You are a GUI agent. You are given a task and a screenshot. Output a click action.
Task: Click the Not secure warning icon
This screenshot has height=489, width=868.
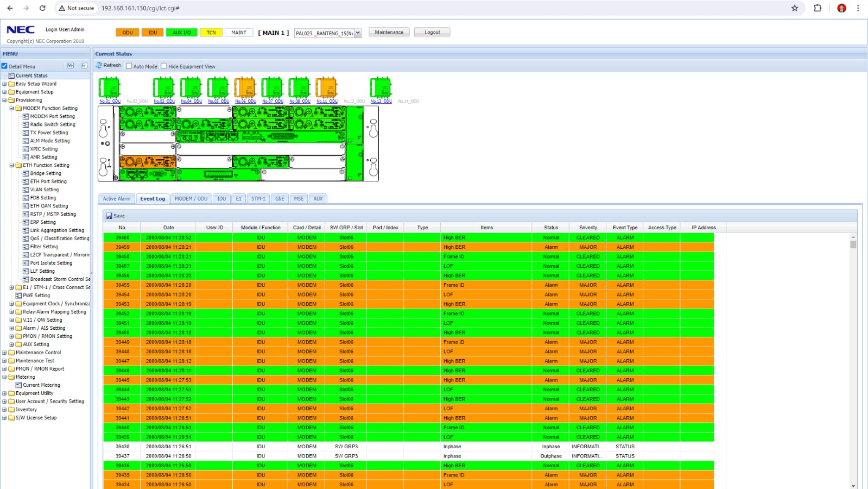click(62, 8)
